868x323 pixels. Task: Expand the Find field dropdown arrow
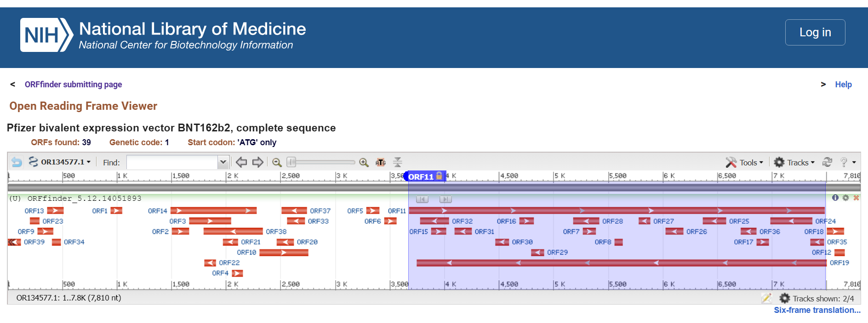tap(223, 162)
